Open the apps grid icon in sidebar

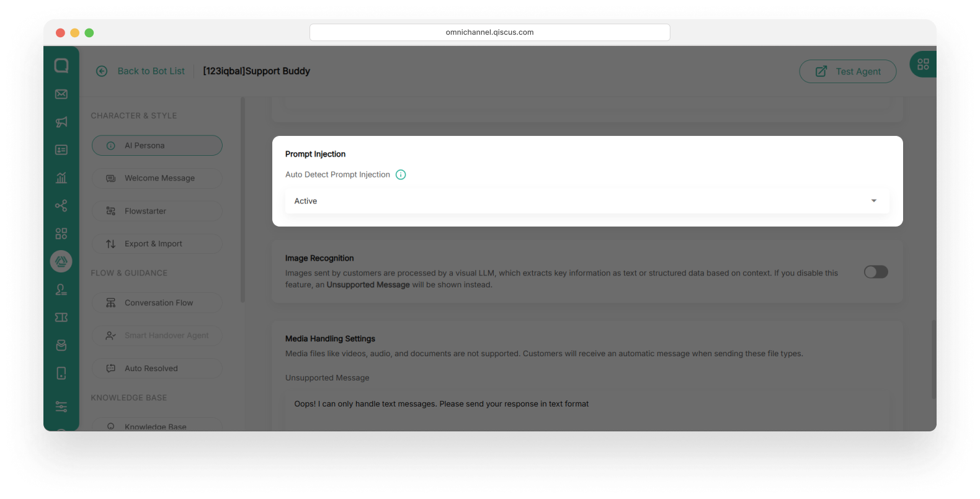click(x=61, y=233)
